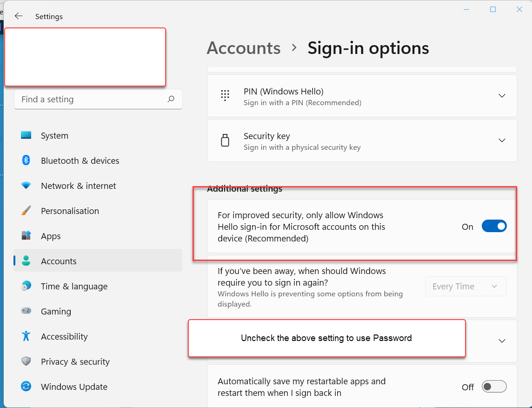Viewport: 532px width, 408px height.
Task: Open Windows Update settings
Action: pos(26,387)
